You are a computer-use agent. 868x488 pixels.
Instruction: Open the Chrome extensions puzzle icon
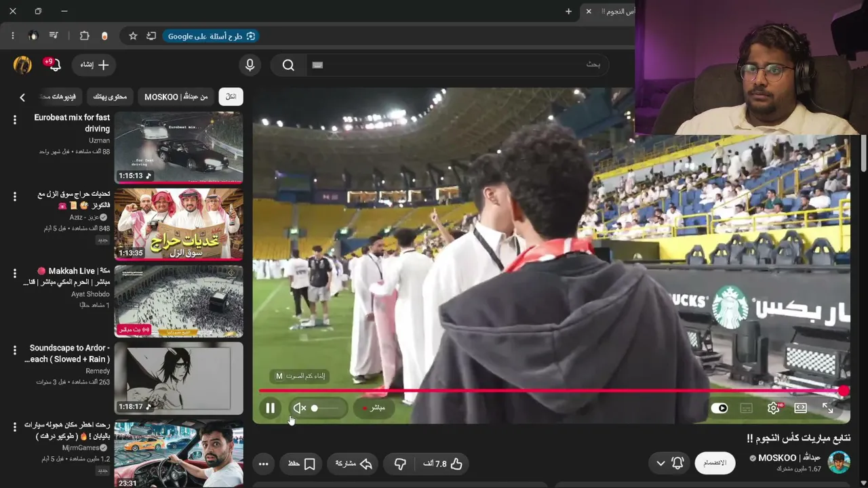coord(84,36)
